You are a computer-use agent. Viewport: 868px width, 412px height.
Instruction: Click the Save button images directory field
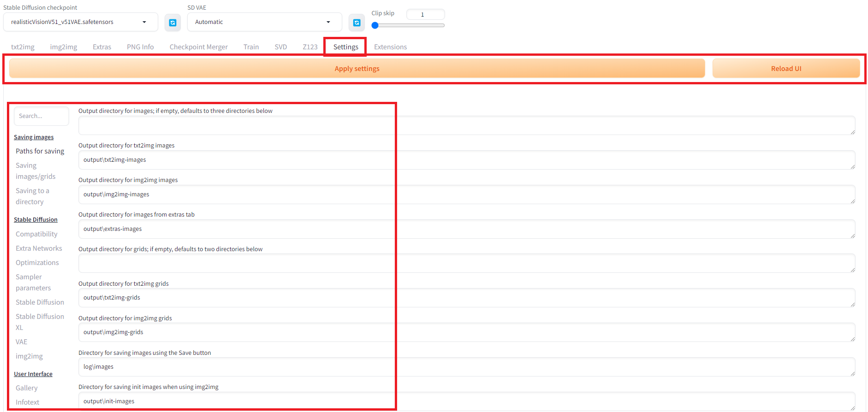[x=467, y=367]
